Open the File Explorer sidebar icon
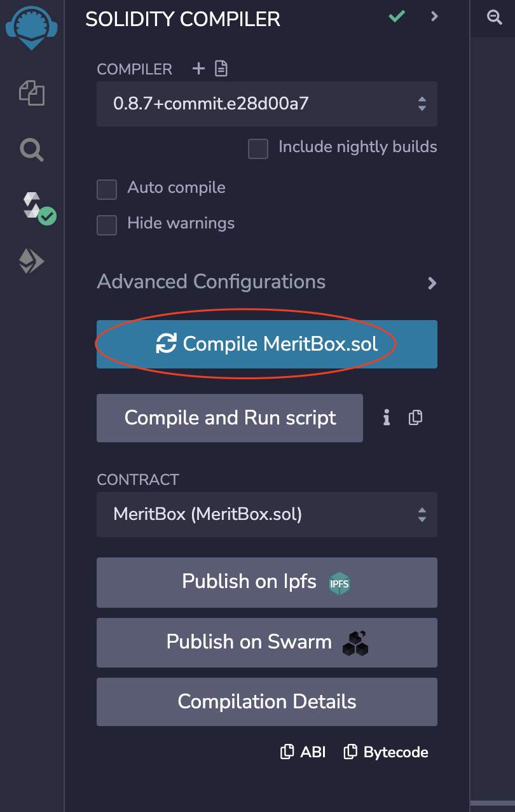 [x=32, y=93]
